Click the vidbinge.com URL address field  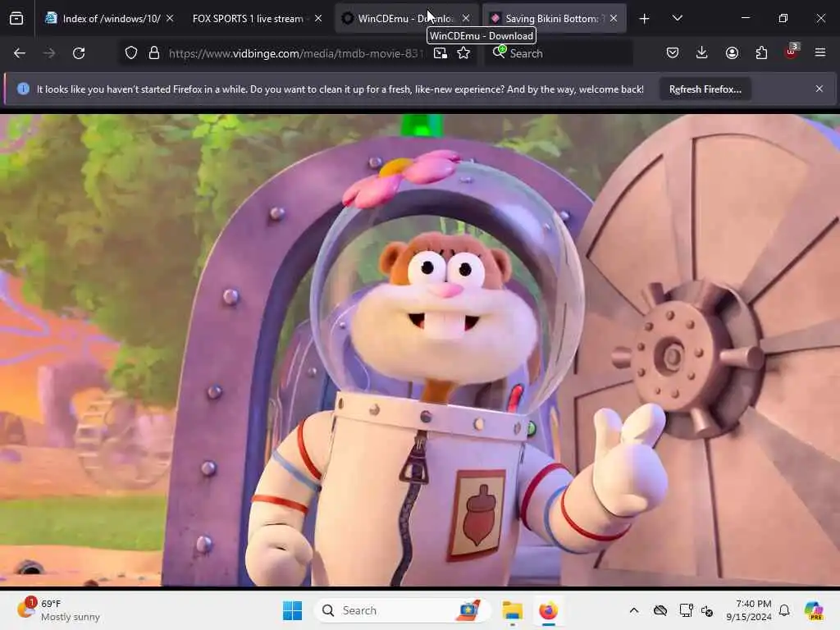click(295, 53)
